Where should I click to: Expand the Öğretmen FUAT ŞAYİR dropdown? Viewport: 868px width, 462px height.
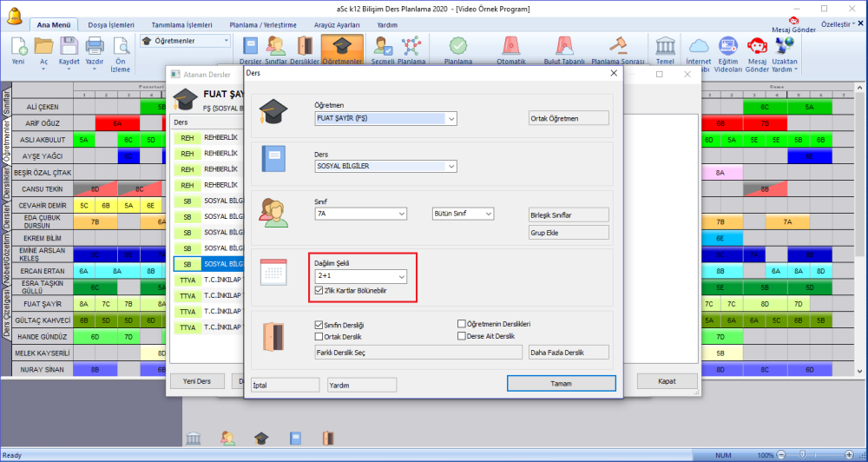click(x=451, y=118)
